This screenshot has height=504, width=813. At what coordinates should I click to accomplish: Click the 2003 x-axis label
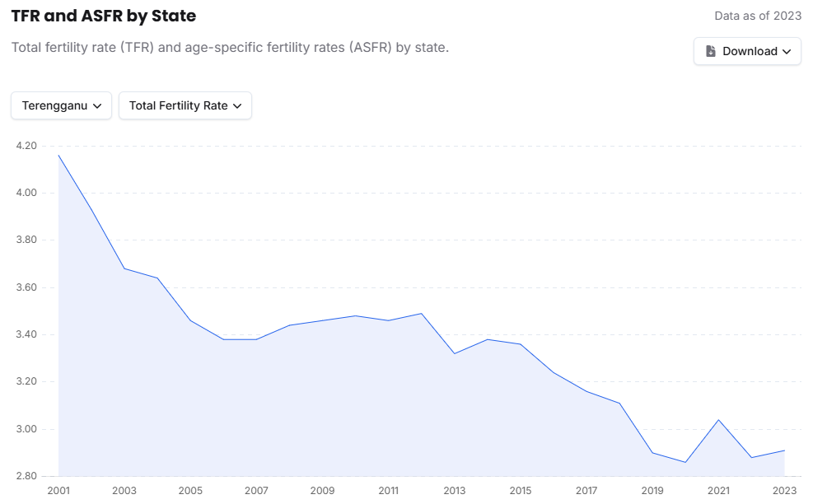click(124, 491)
